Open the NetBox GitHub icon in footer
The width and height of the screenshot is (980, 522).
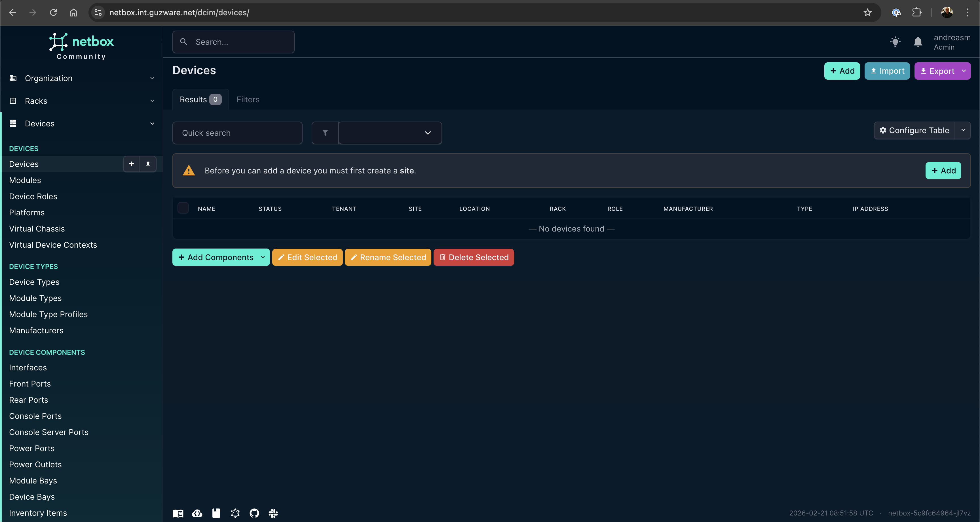click(254, 513)
